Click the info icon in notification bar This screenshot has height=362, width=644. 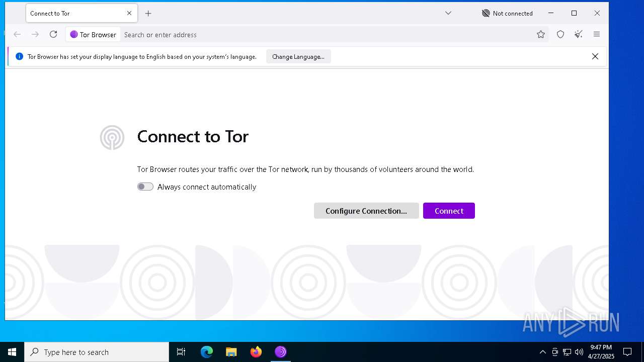[19, 56]
